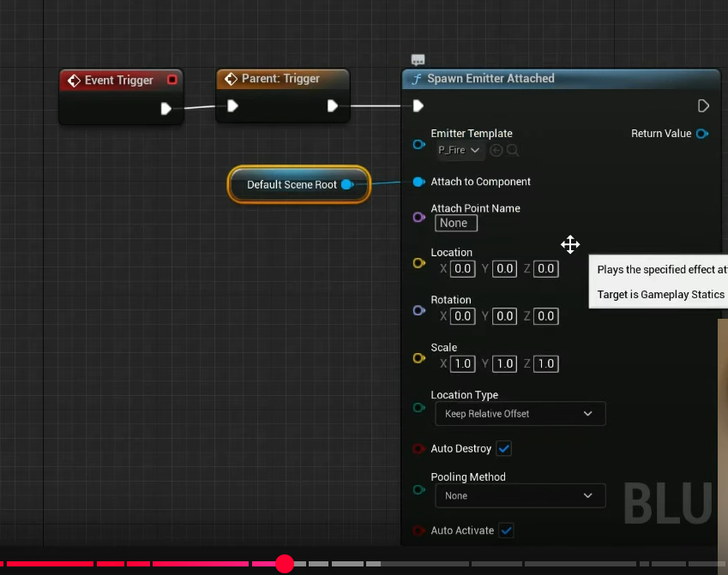
Task: Open the Pooling Method dropdown
Action: tap(519, 495)
